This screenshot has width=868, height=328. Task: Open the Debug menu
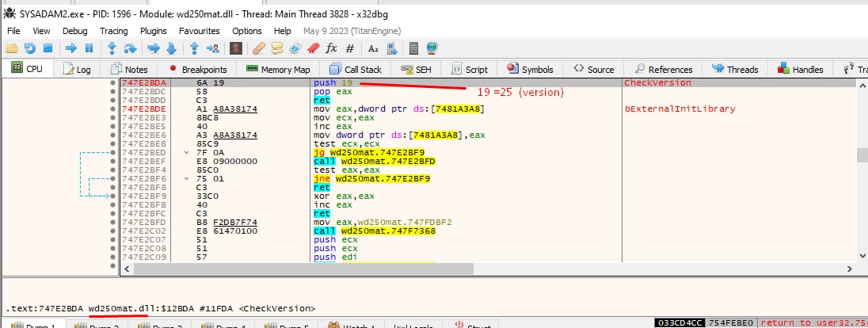tap(75, 30)
